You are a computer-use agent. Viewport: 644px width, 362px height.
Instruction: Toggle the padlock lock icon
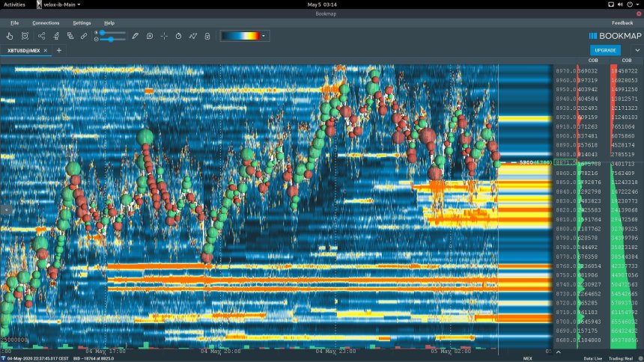(x=207, y=35)
